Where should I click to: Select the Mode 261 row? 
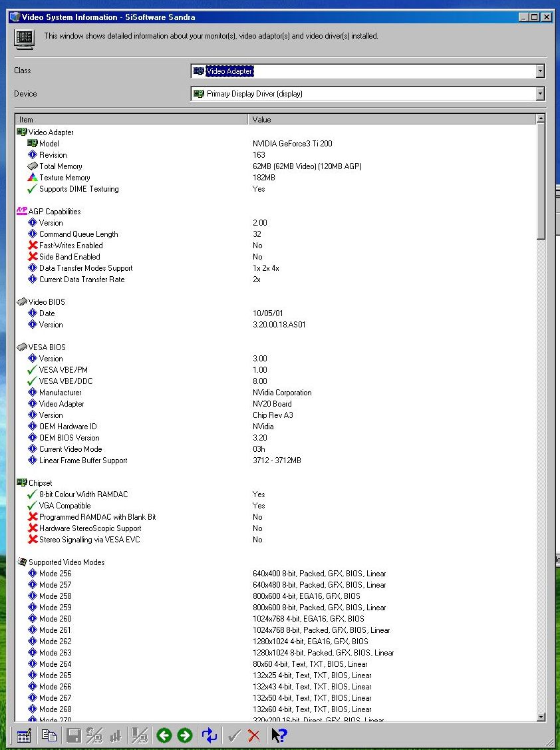click(x=276, y=630)
